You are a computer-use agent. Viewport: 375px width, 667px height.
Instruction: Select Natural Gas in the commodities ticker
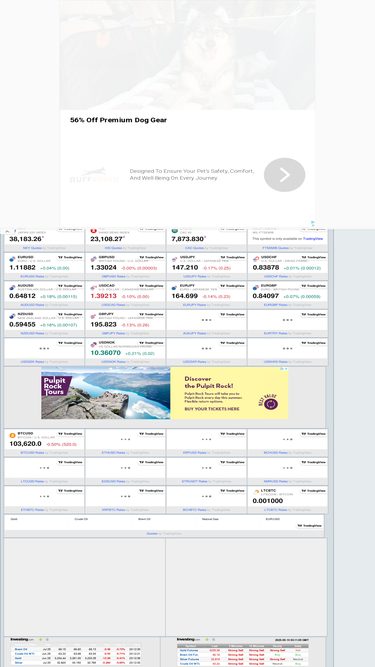[x=209, y=519]
